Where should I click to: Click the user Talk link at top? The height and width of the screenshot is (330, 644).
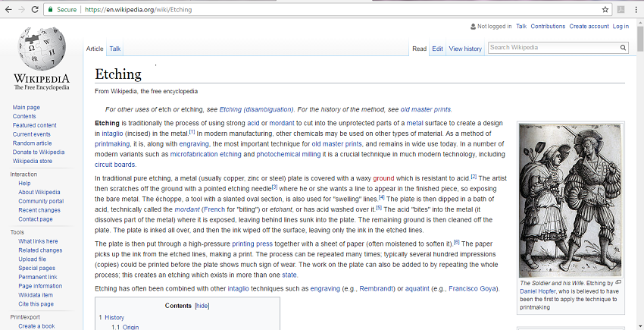pyautogui.click(x=521, y=27)
